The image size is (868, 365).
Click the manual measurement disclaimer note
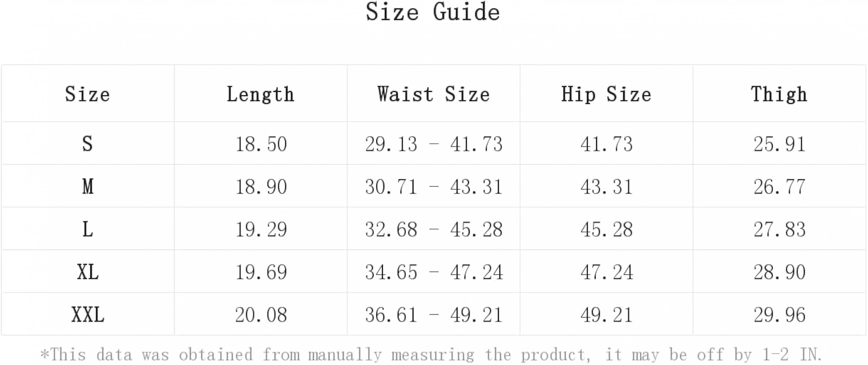[431, 355]
